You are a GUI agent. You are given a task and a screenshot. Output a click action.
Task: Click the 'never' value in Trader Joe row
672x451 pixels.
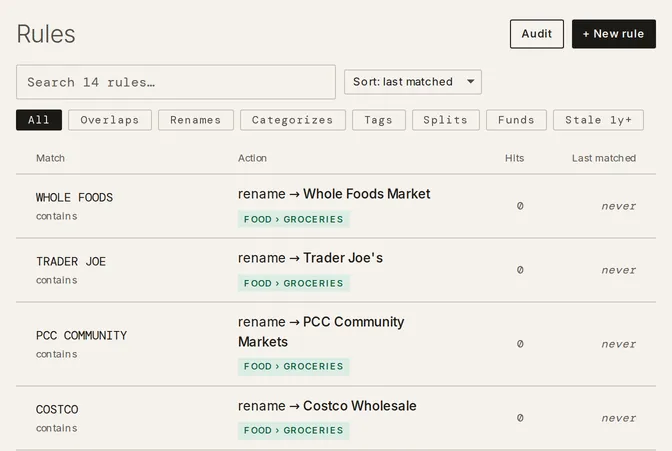[618, 270]
